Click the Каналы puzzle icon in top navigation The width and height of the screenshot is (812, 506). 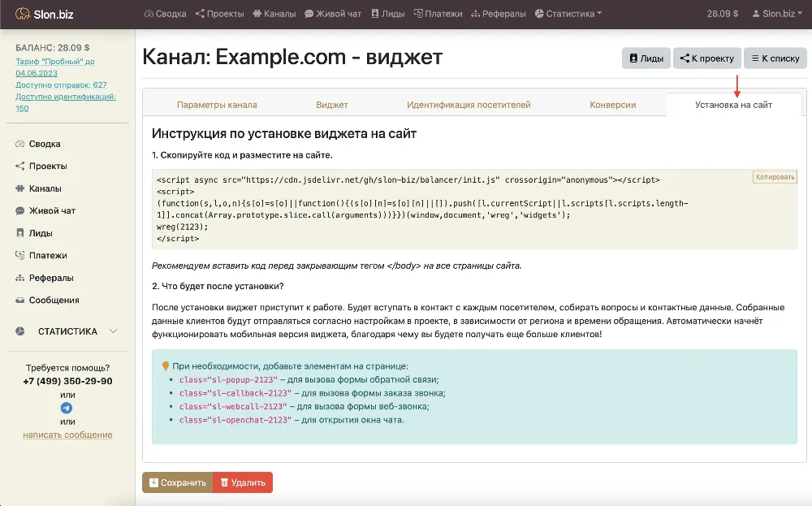(x=257, y=14)
